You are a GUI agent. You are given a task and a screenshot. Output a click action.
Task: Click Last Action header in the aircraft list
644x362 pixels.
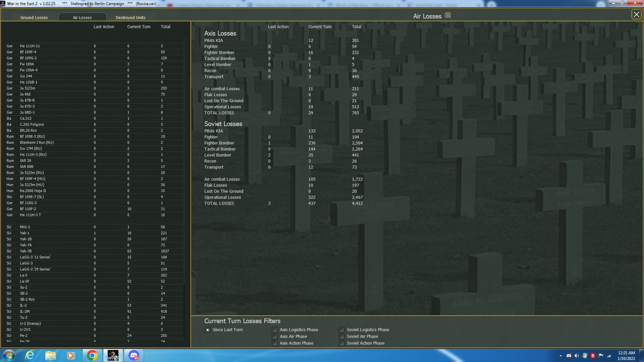pyautogui.click(x=104, y=27)
